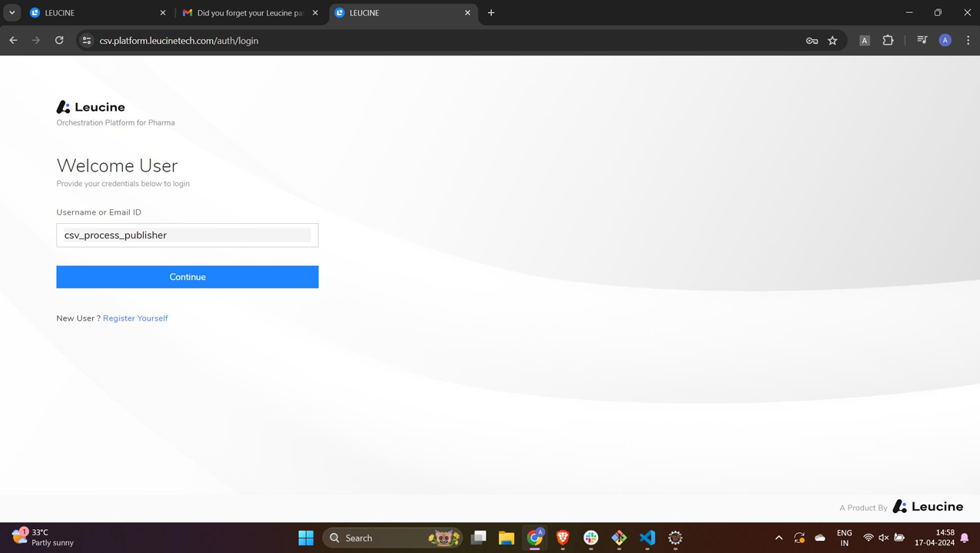Image resolution: width=980 pixels, height=553 pixels.
Task: Click the address bar URL
Action: tap(179, 41)
